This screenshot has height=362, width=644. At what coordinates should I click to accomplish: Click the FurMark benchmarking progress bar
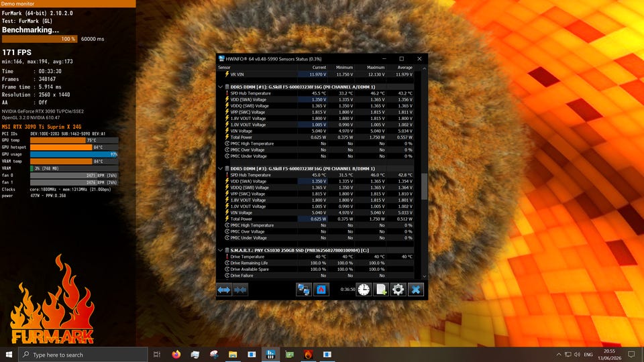point(40,39)
